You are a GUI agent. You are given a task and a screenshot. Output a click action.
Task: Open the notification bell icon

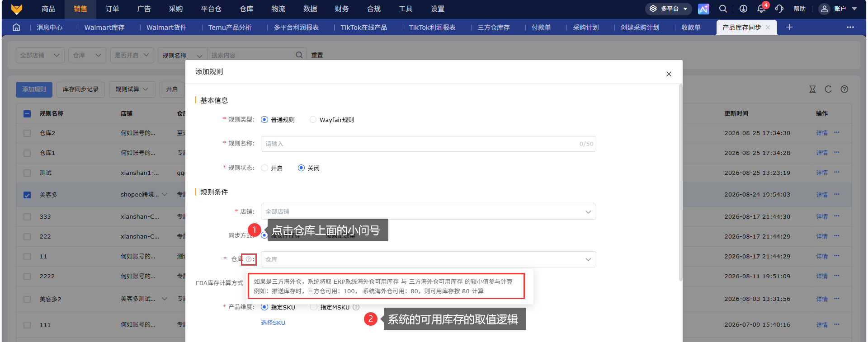pyautogui.click(x=761, y=9)
